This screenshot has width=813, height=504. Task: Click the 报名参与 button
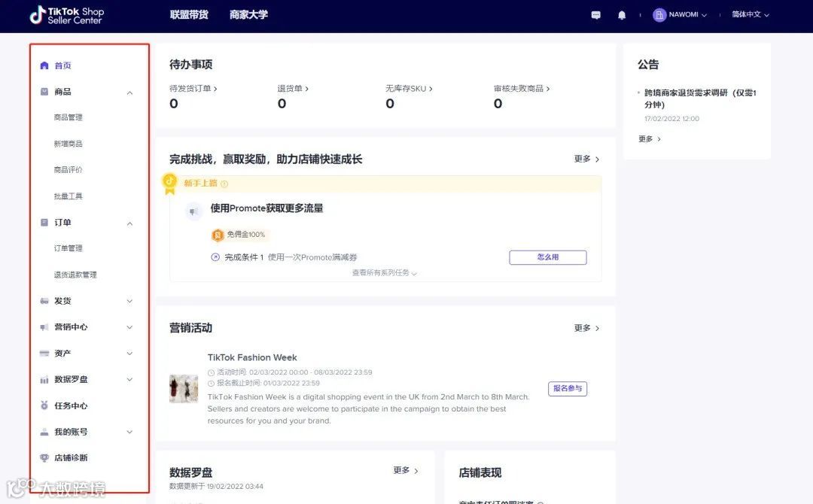[568, 388]
